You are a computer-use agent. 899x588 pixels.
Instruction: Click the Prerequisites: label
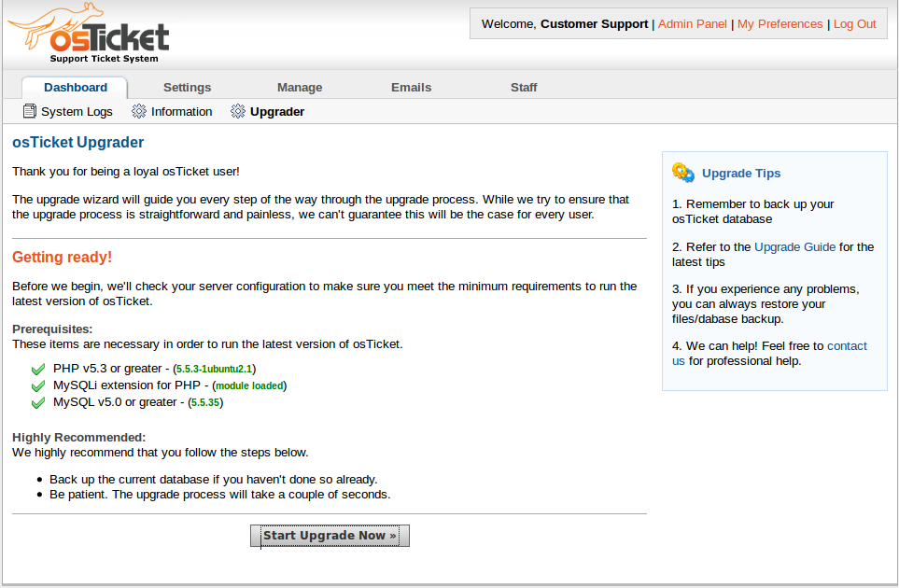[52, 329]
